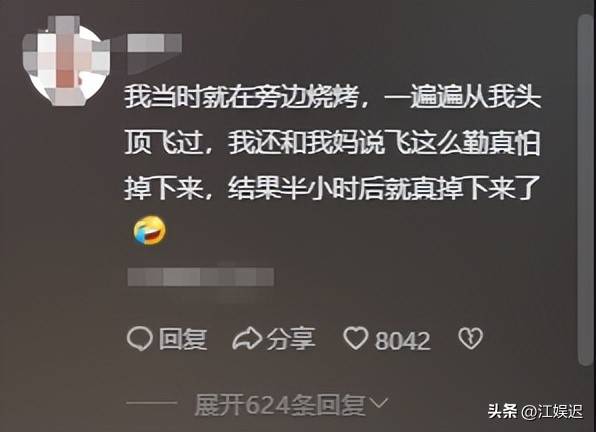Click the comment line starting 掉下来，结果半小时后

(333, 189)
